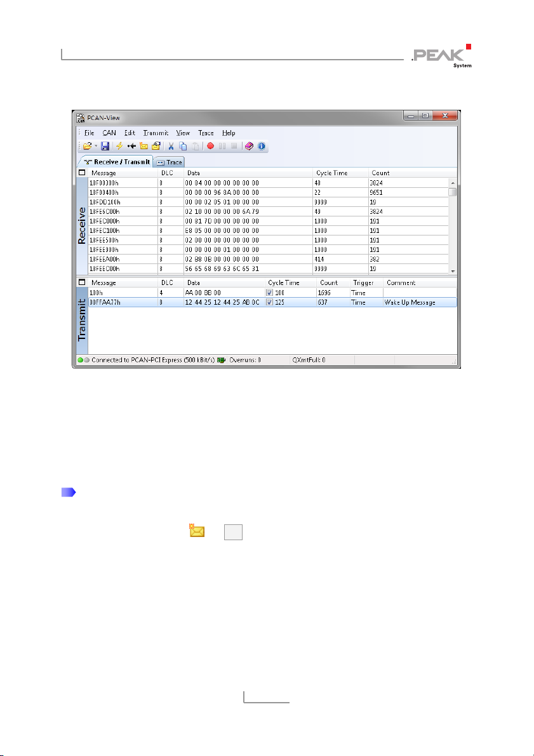Sort Receive list by DLC column header

[170, 173]
